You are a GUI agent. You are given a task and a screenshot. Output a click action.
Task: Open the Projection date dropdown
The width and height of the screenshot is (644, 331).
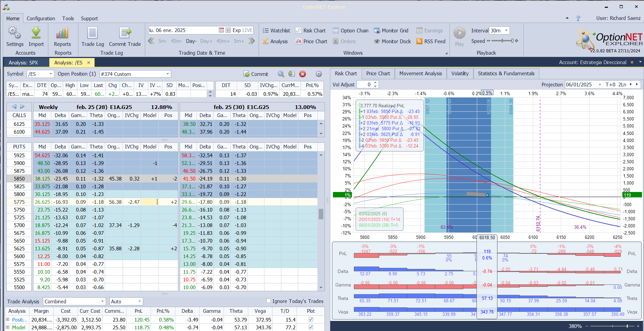tap(600, 85)
